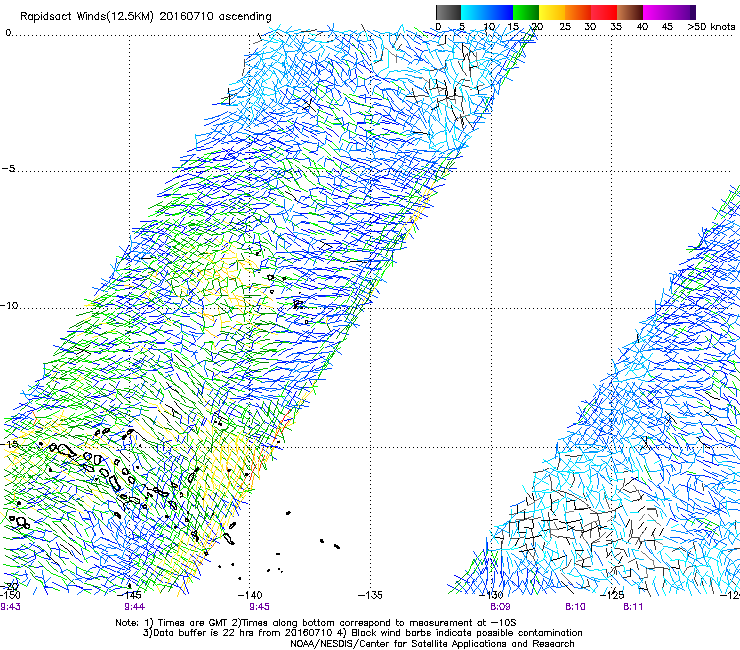Viewport: 740px width, 650px height.
Task: Click the "25" value under the color legend
Action: point(565,27)
